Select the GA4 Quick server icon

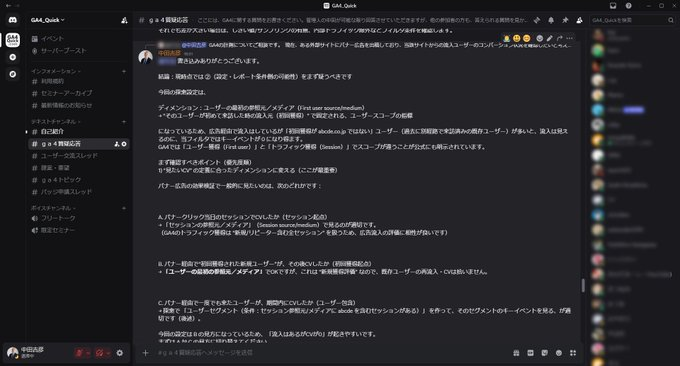13,39
